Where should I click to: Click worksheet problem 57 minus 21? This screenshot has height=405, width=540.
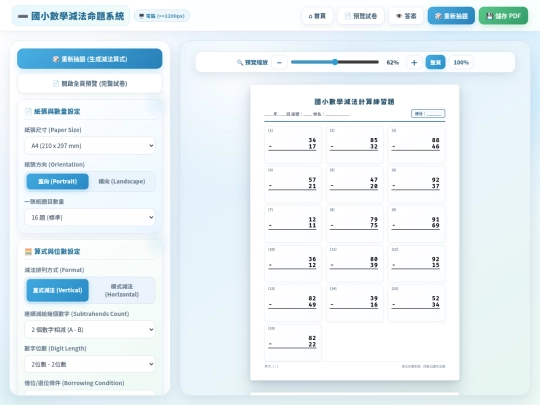293,184
